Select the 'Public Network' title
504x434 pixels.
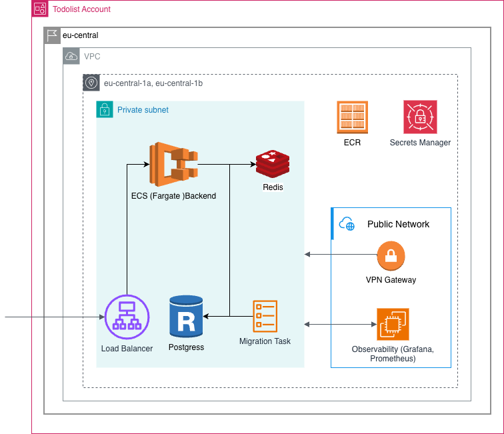(x=398, y=224)
